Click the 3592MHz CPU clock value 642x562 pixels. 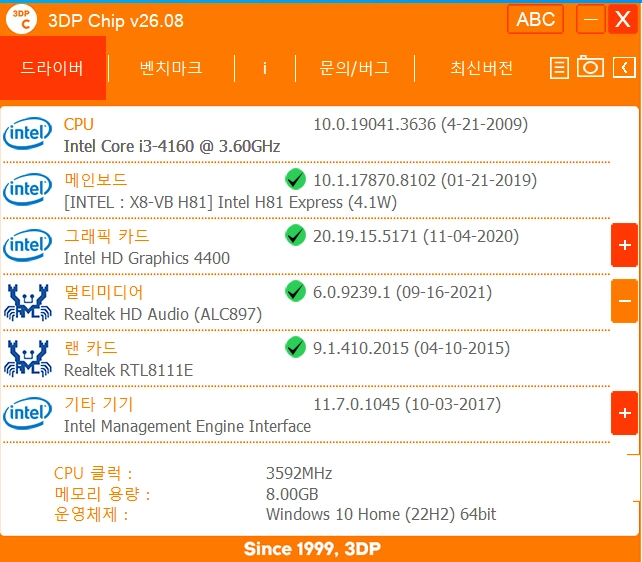[x=299, y=474]
